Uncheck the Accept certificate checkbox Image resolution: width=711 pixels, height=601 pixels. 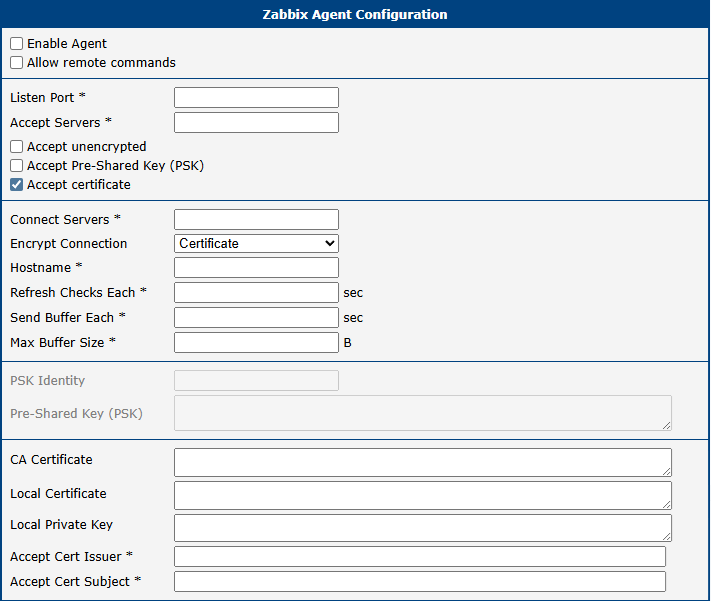pos(16,185)
